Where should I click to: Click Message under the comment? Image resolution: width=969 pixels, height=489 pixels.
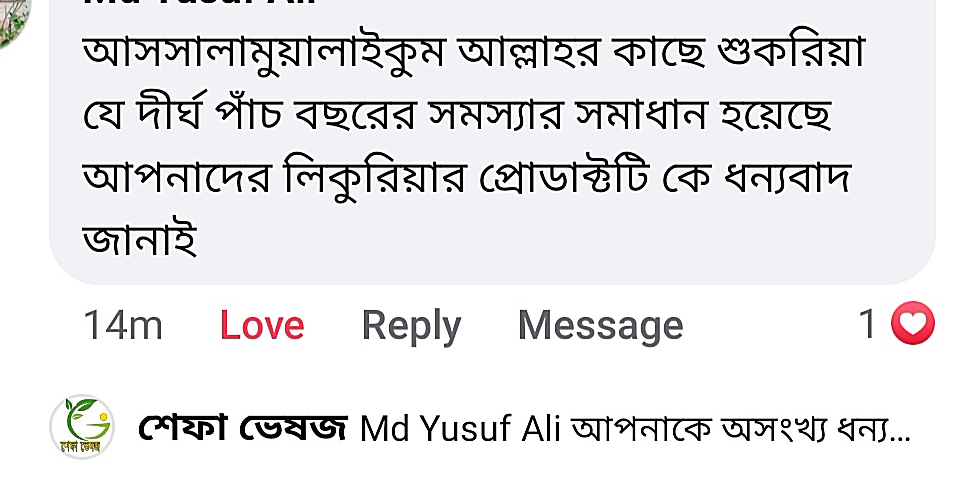click(x=600, y=325)
